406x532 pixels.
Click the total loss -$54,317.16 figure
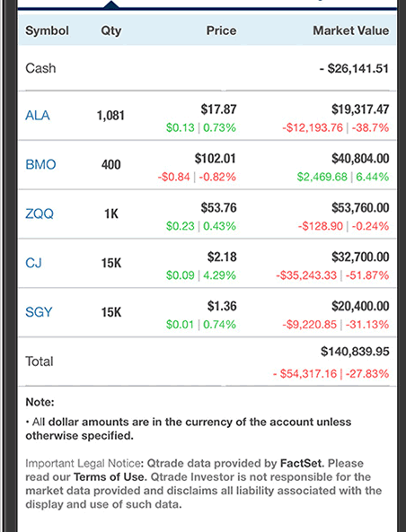[x=304, y=373]
